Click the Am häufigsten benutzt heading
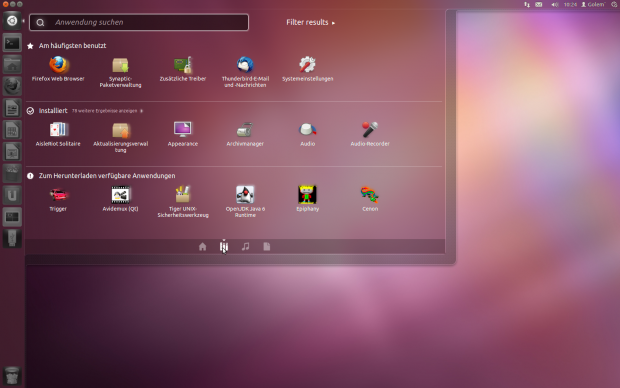620x388 pixels. click(72, 46)
